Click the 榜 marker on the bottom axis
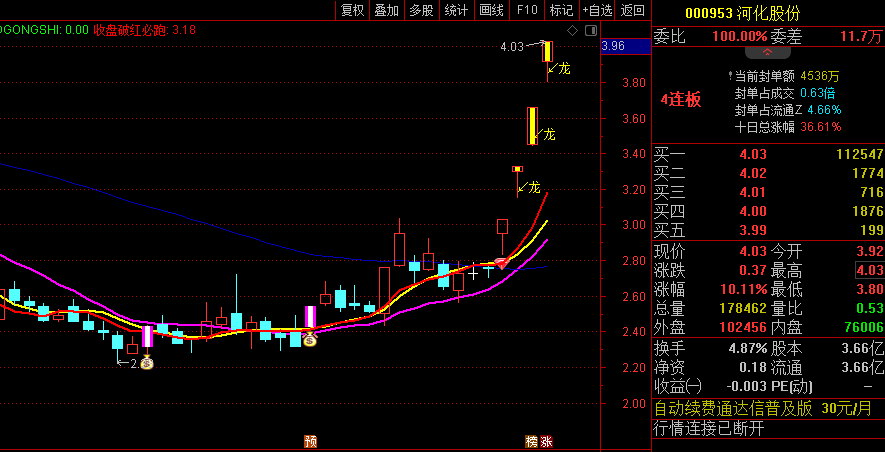This screenshot has width=885, height=452. [x=532, y=441]
